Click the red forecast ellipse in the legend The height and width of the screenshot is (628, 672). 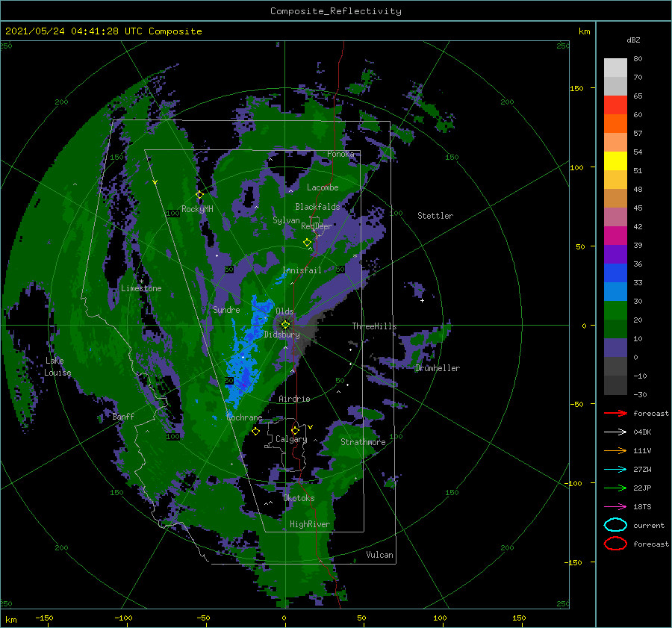pyautogui.click(x=616, y=544)
